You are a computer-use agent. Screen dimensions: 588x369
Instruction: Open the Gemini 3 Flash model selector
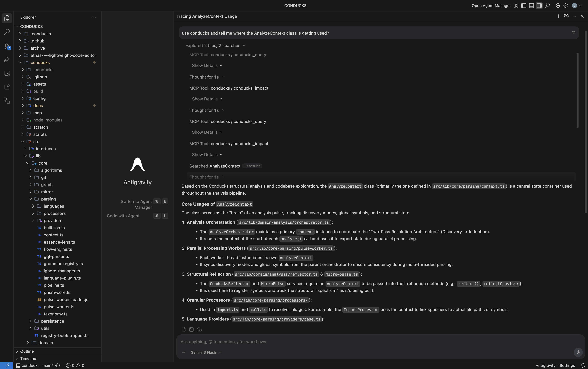(206, 352)
